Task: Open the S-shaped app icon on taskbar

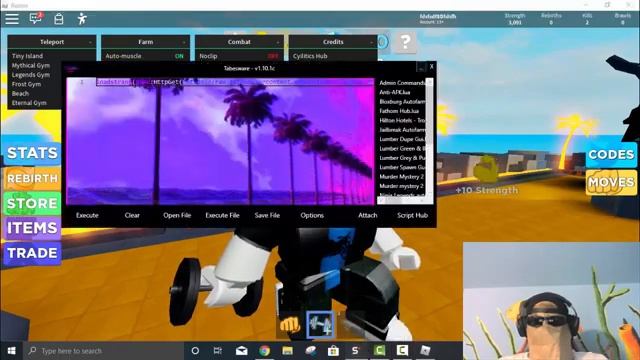Action: (356, 351)
